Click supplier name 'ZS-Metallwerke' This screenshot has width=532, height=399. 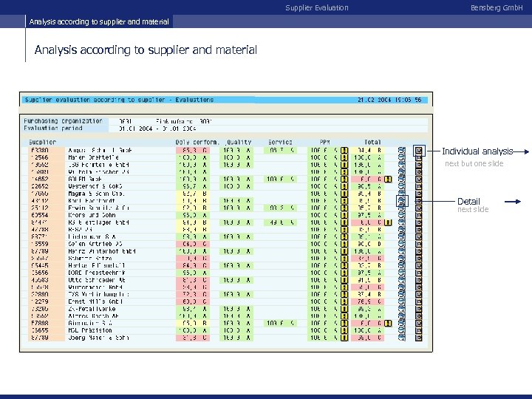click(92, 309)
